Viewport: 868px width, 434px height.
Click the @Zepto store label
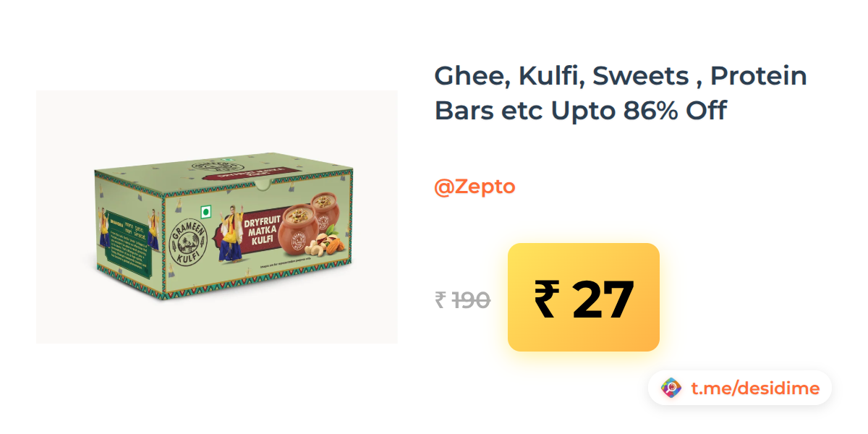click(475, 187)
